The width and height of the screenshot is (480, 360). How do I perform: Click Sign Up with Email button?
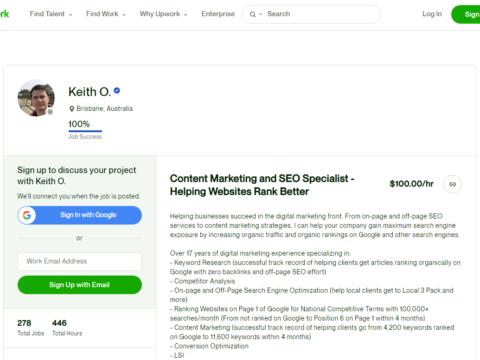point(80,285)
